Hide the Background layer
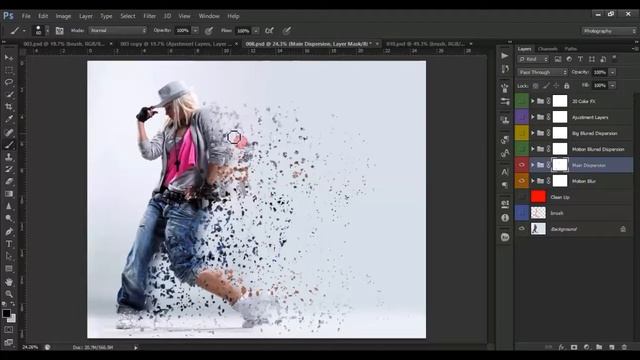Screen dimensions: 640x360 click(522, 229)
